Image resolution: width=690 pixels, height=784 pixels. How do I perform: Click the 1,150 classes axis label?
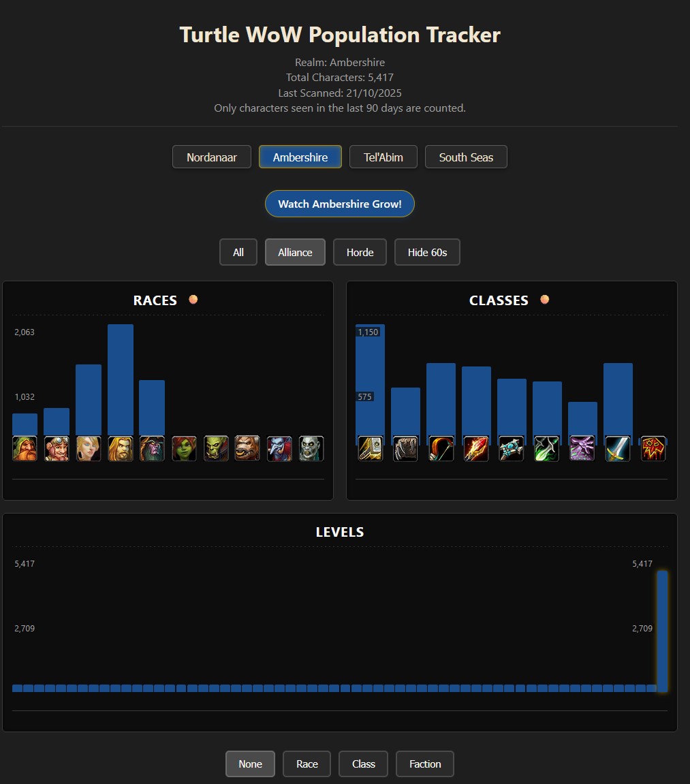(x=368, y=332)
